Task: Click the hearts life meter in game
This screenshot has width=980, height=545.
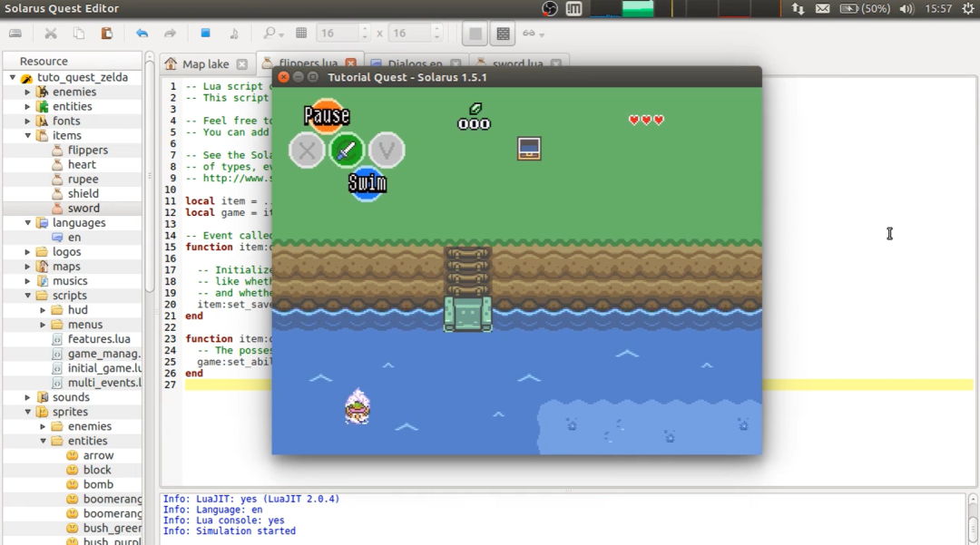Action: click(646, 120)
